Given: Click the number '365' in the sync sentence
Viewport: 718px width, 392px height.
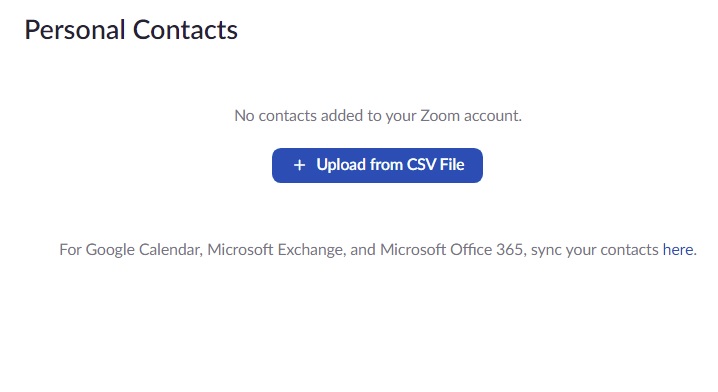Looking at the screenshot, I should click(510, 250).
